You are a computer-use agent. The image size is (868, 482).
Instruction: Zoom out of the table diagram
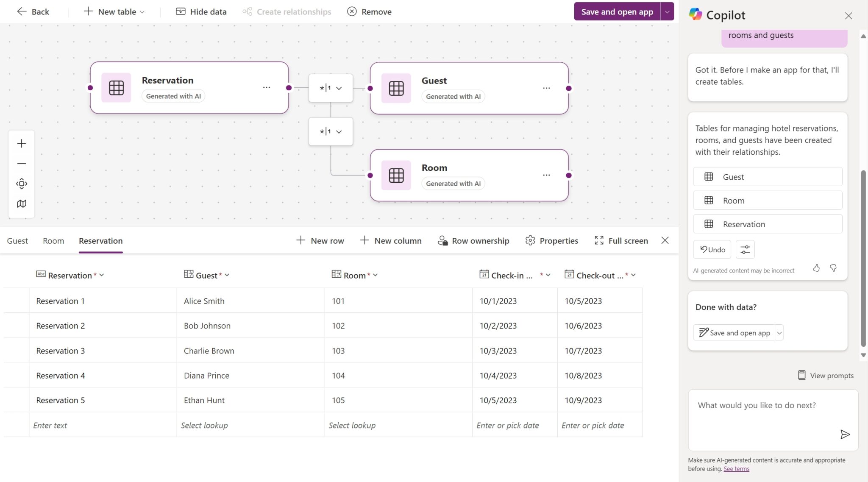tap(21, 163)
